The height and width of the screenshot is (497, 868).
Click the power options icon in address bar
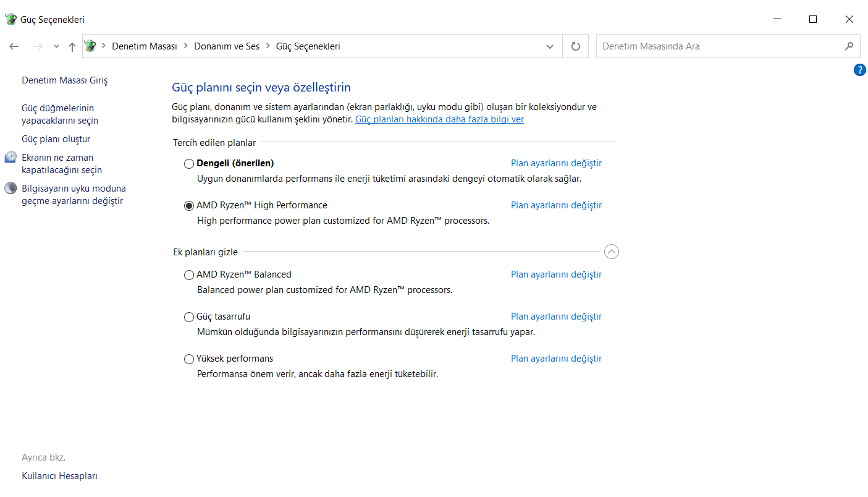[91, 46]
